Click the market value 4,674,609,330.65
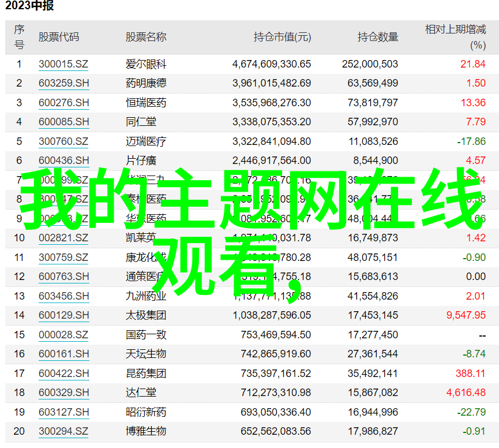Viewport: 499px width, 448px height. point(272,64)
